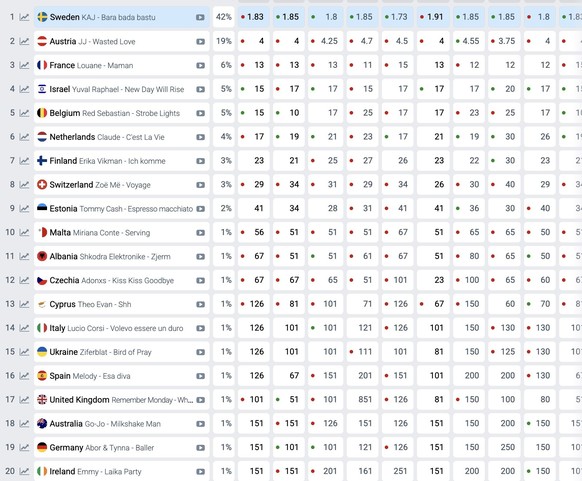Play the video for Germany's Baller

click(x=200, y=448)
